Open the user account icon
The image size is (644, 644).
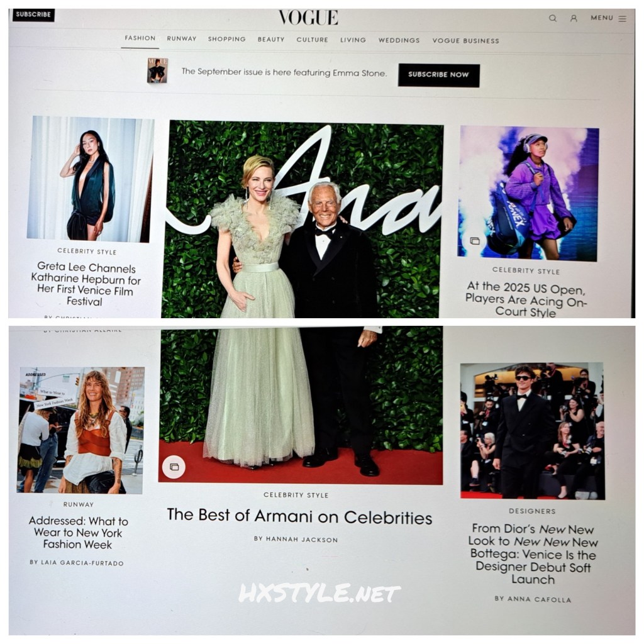pos(574,18)
